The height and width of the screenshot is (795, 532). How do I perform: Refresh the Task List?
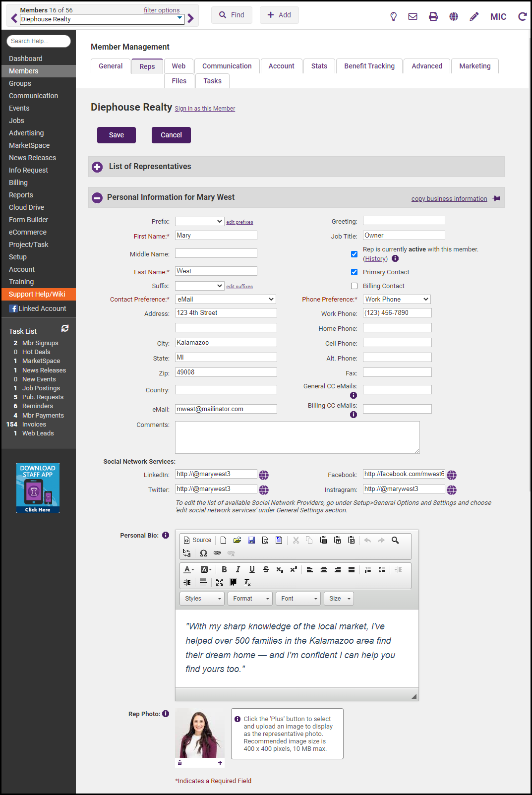(x=65, y=328)
